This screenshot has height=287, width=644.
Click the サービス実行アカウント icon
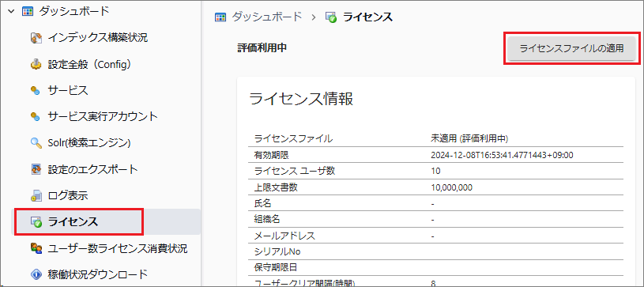[x=36, y=117]
